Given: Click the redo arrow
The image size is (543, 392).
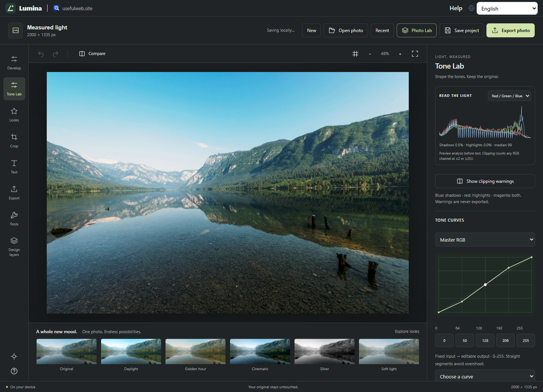Looking at the screenshot, I should (55, 54).
